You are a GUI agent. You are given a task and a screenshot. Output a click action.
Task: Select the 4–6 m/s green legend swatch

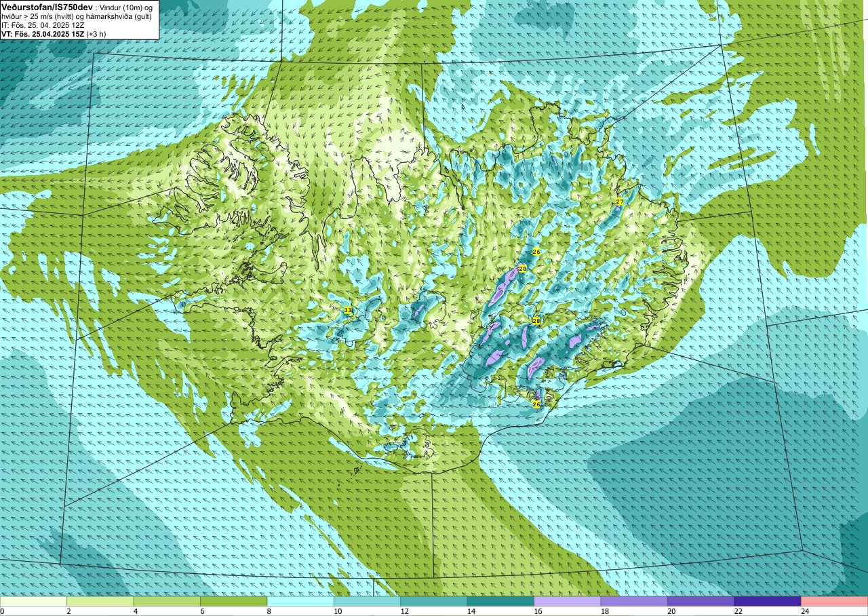click(167, 602)
